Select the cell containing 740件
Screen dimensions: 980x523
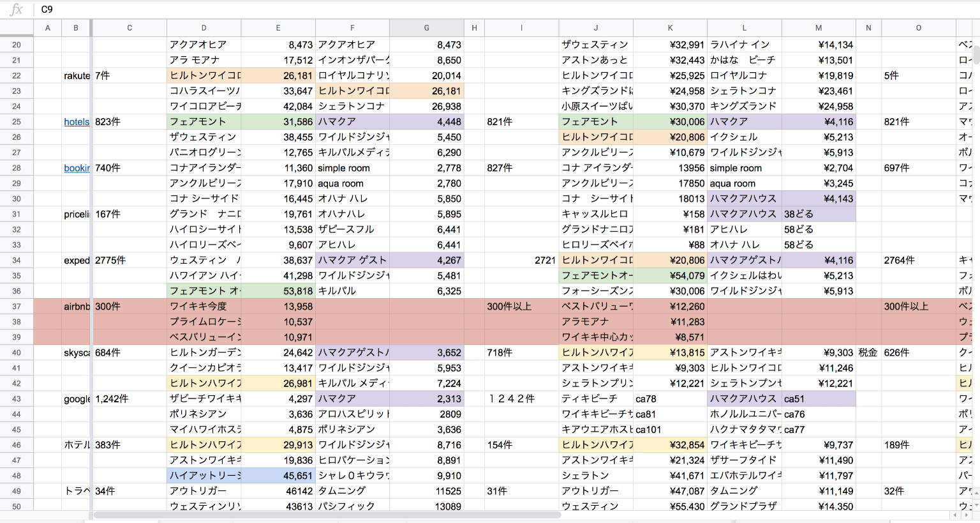tap(130, 168)
